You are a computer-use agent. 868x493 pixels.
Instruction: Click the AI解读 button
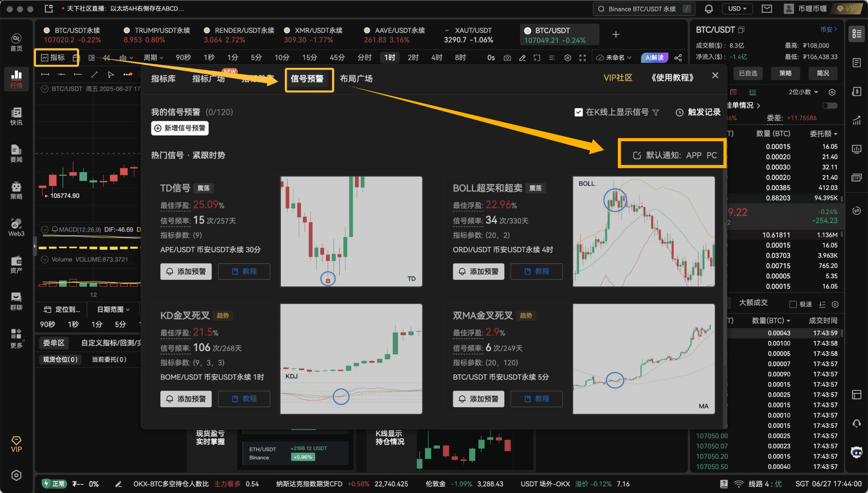(x=654, y=58)
